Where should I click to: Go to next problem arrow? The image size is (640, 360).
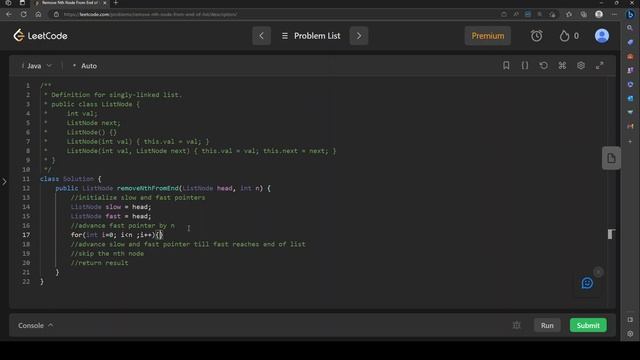[359, 36]
